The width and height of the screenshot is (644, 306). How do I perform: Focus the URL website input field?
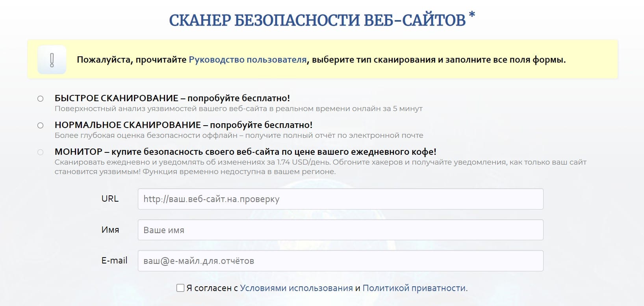(x=340, y=199)
